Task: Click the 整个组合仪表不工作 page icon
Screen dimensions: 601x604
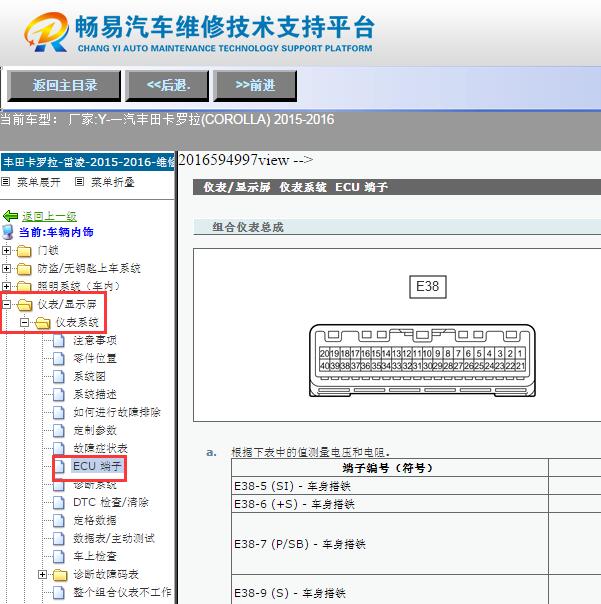Action: coord(59,592)
